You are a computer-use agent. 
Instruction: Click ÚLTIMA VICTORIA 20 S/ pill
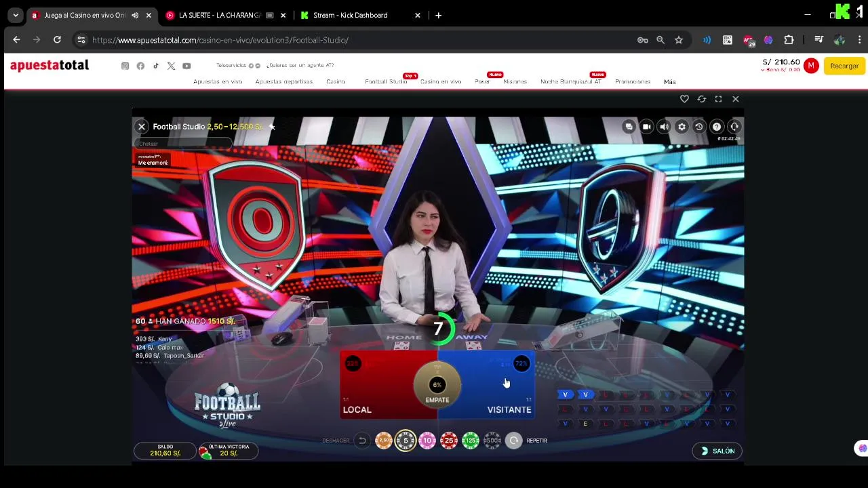228,451
